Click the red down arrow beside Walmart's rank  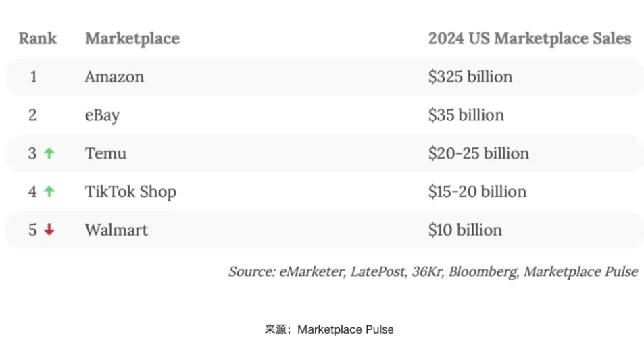pos(49,230)
